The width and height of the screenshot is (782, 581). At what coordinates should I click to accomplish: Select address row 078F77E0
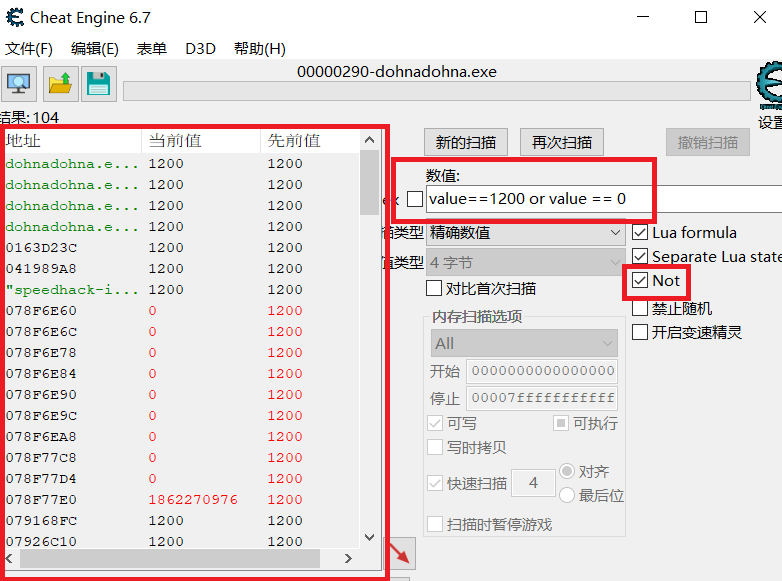click(42, 499)
